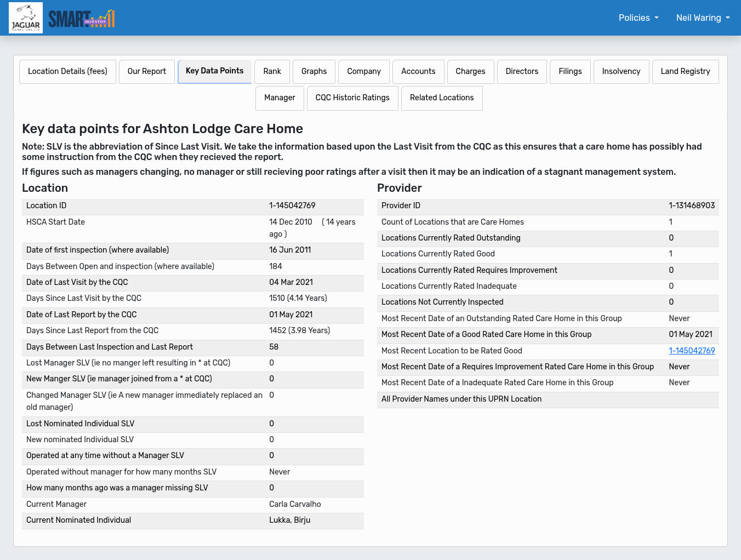This screenshot has height=560, width=741.
Task: Show the Related Locations tab
Action: point(442,98)
